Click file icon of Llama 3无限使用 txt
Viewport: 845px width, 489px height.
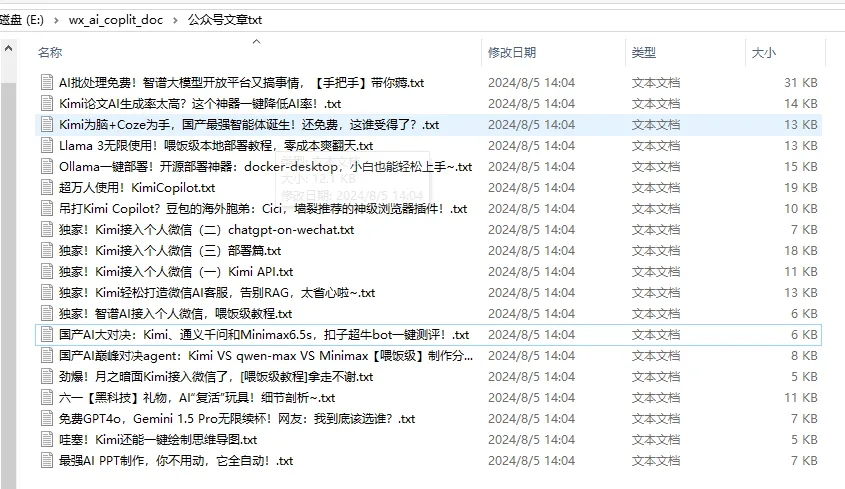pos(47,146)
